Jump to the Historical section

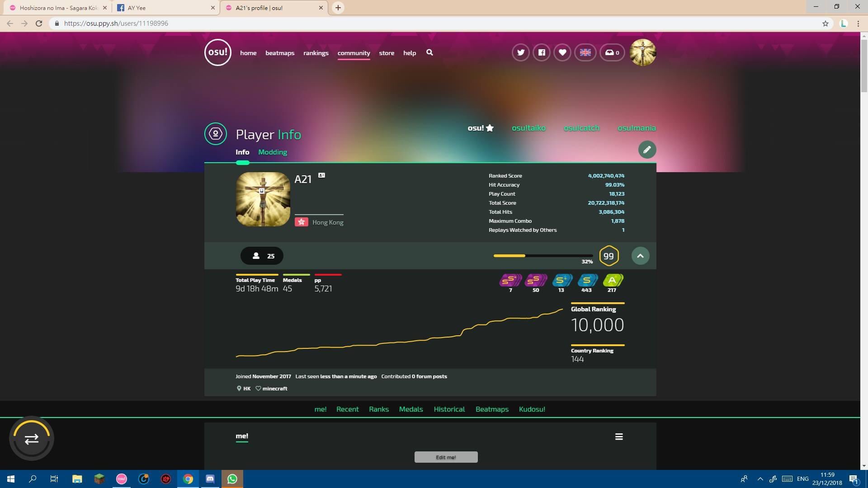[449, 409]
